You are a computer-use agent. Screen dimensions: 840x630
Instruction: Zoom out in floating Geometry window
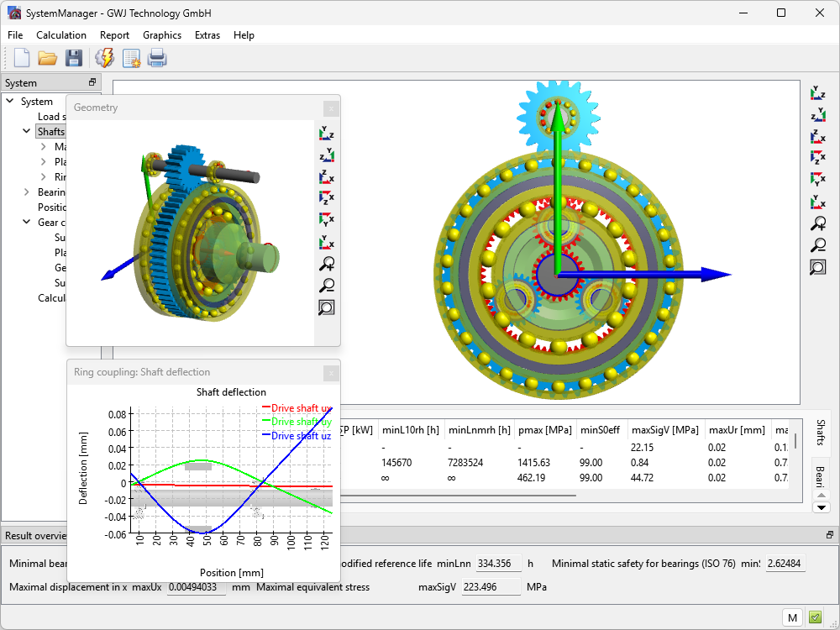tap(327, 286)
